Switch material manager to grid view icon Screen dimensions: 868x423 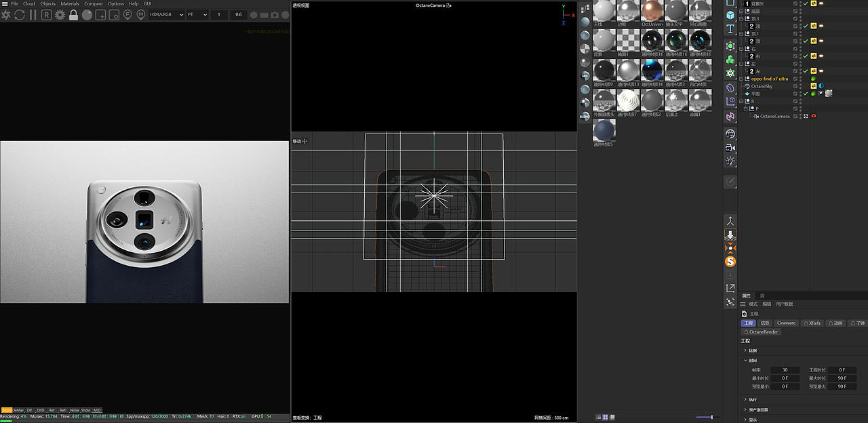pos(605,417)
